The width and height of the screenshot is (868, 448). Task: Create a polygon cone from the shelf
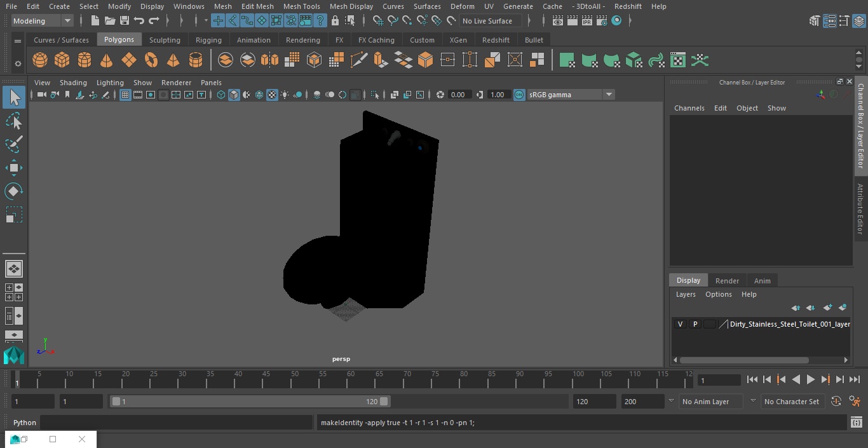107,60
